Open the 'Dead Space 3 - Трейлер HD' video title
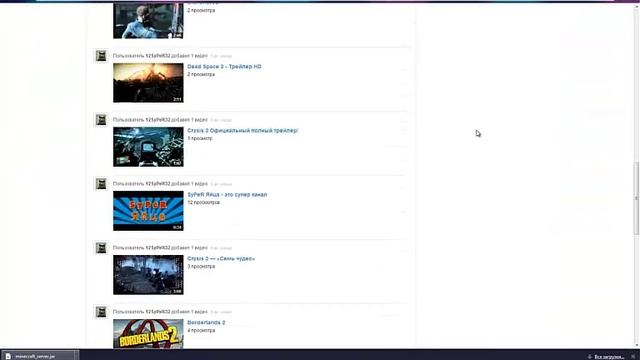 point(224,67)
